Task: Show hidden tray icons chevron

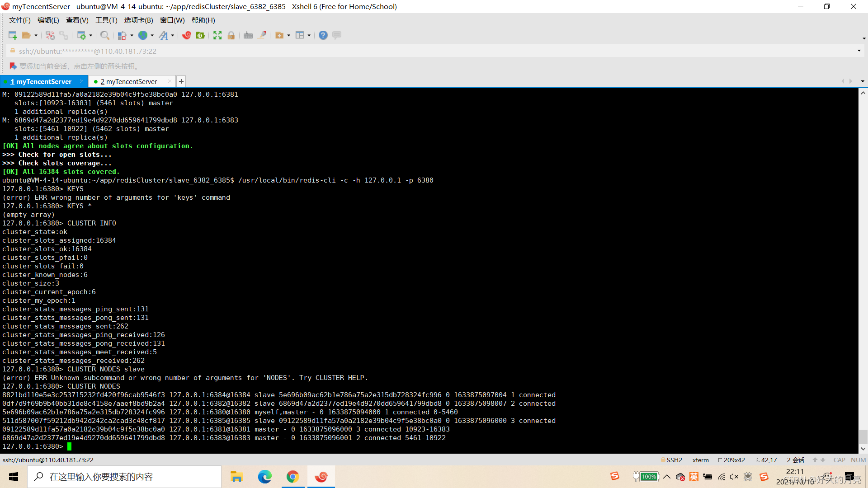Action: coord(667,477)
